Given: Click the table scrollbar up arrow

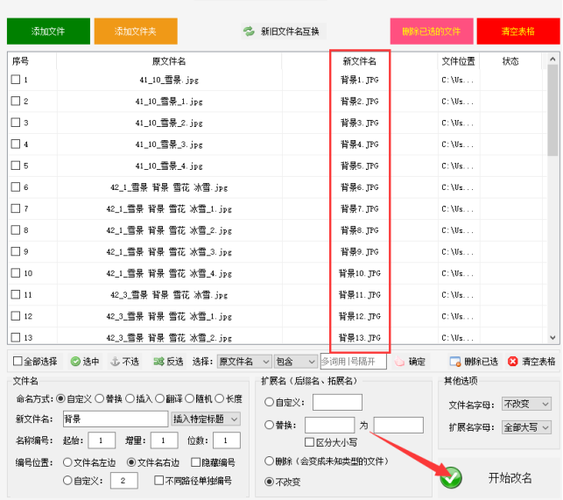Looking at the screenshot, I should 553,59.
